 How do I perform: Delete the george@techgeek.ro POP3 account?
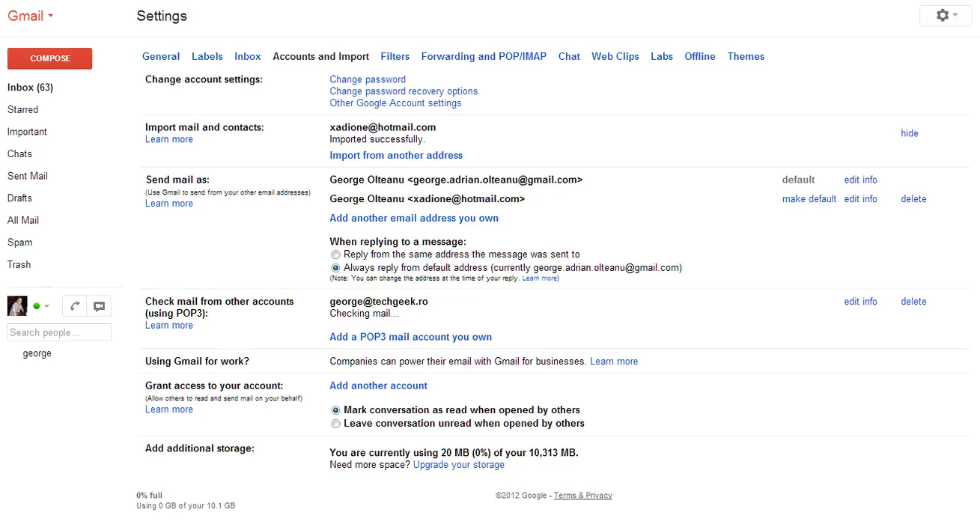tap(913, 302)
